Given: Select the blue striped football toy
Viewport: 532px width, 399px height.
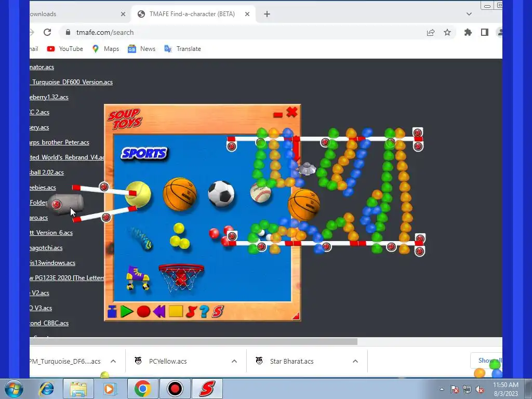Looking at the screenshot, I should pyautogui.click(x=140, y=238).
